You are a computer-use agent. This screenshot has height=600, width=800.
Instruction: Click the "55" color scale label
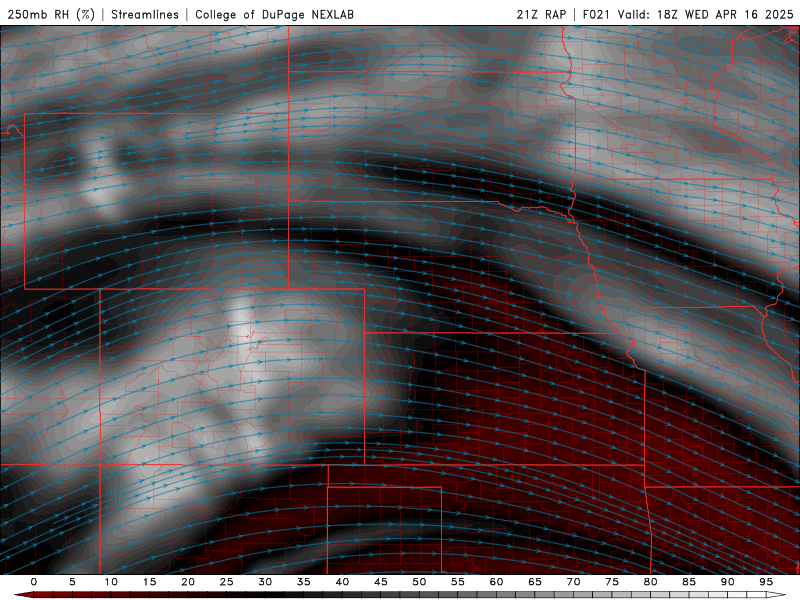point(458,582)
